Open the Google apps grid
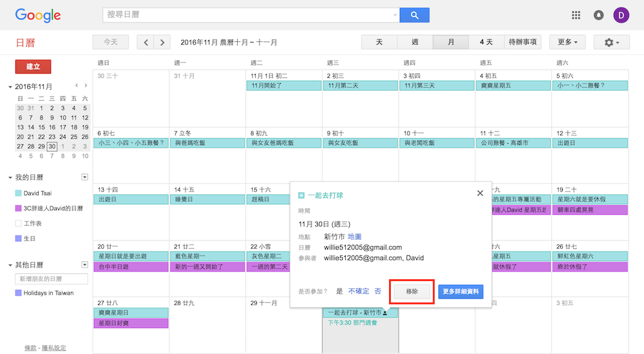The height and width of the screenshot is (354, 644). [x=576, y=15]
